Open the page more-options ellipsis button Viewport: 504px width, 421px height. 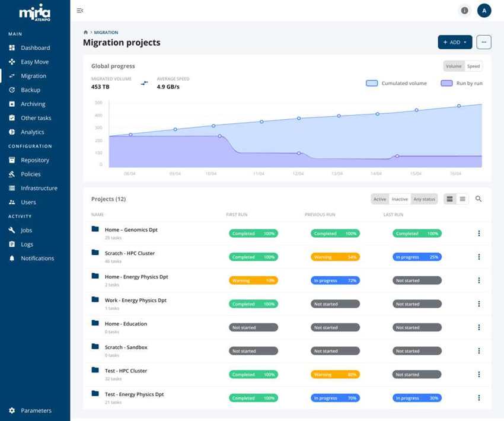(x=484, y=42)
